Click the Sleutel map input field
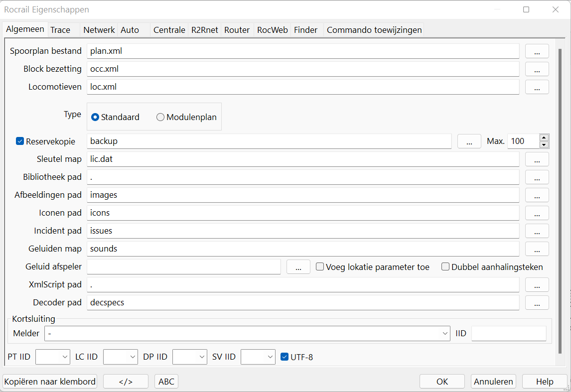Viewport: 571px width, 392px height. [303, 159]
